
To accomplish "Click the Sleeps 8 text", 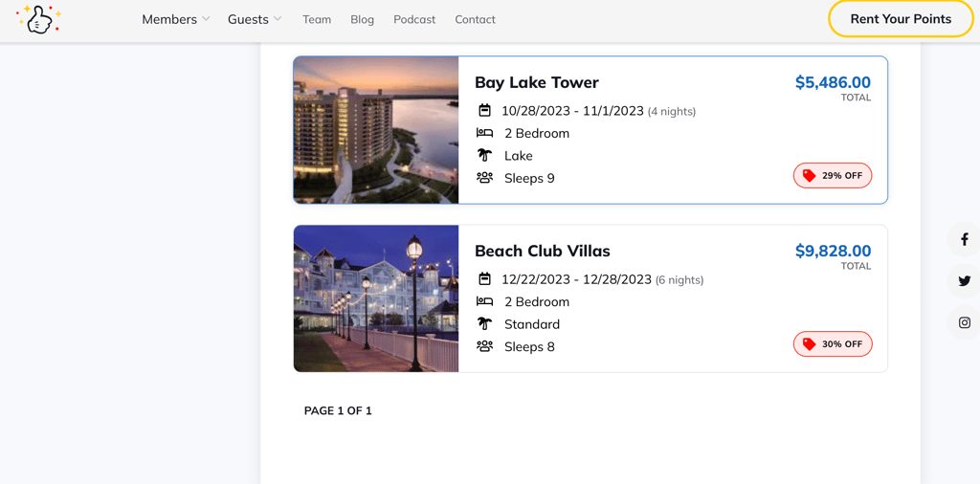I will click(x=529, y=347).
